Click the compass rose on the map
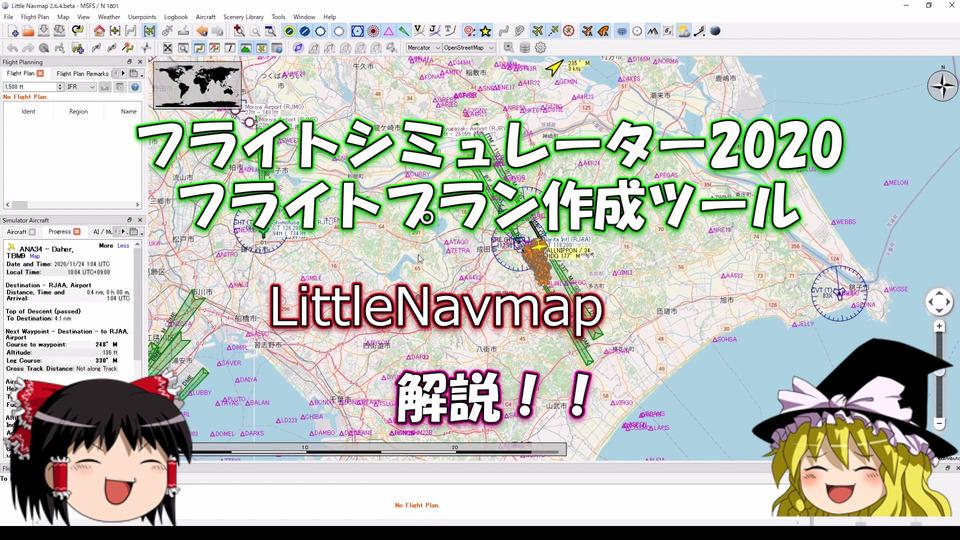This screenshot has height=540, width=960. point(942,86)
